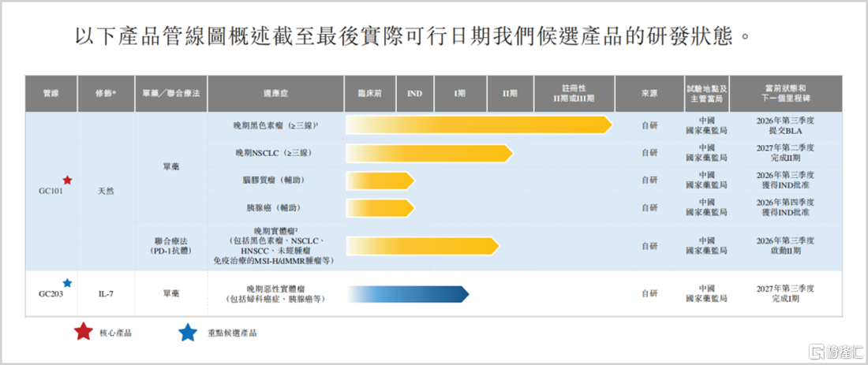Click 中國國家藥監局 in the 胰腺癌 row

tap(706, 207)
